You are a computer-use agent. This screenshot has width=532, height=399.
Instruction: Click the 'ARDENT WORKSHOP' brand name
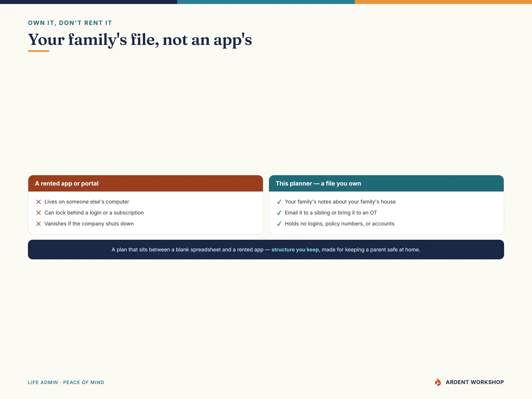coord(475,382)
